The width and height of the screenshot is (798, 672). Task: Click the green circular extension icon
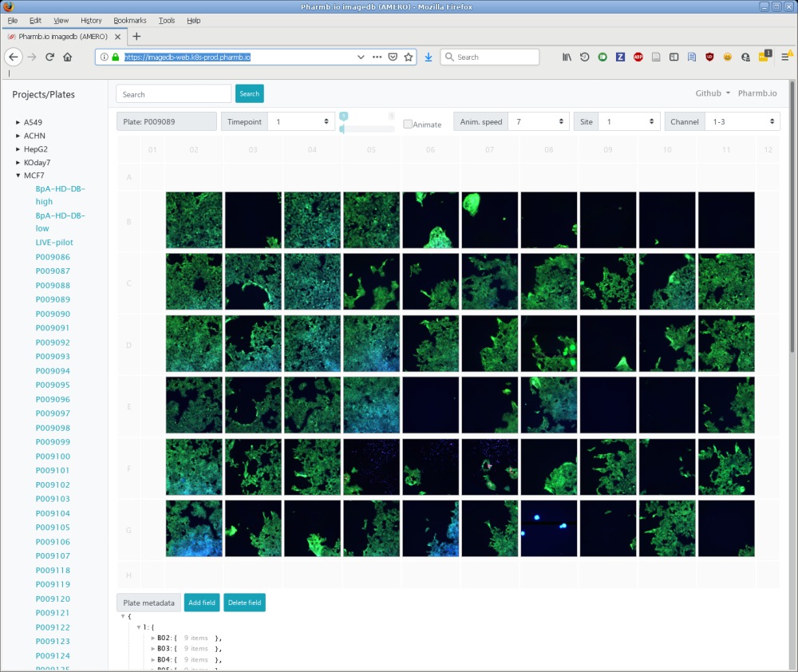click(x=602, y=57)
